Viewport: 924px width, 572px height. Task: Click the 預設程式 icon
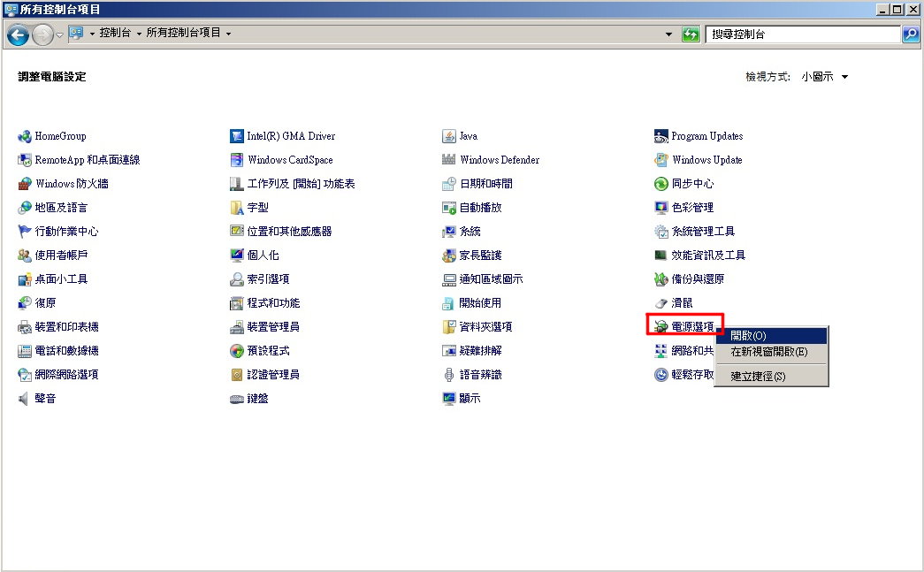(236, 351)
